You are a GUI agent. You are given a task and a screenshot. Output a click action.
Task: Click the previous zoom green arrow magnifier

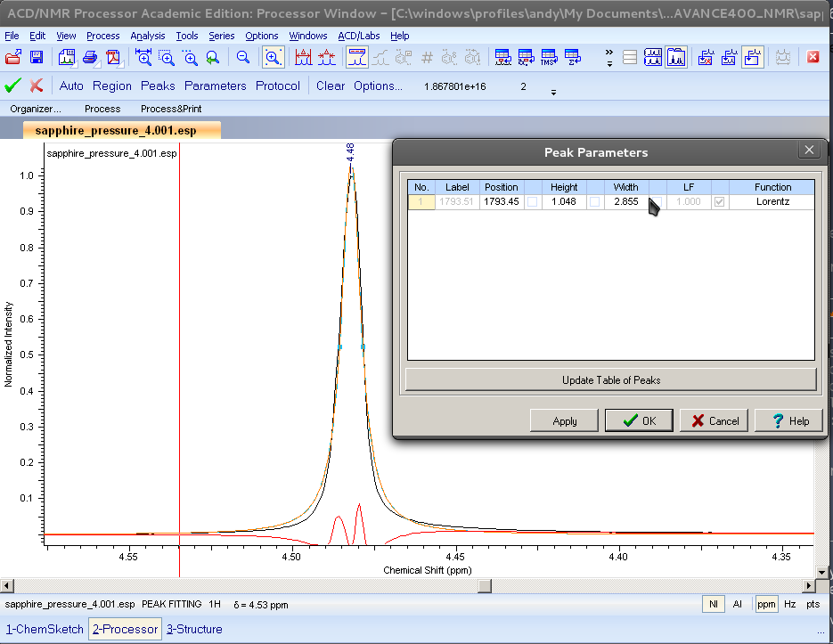213,57
